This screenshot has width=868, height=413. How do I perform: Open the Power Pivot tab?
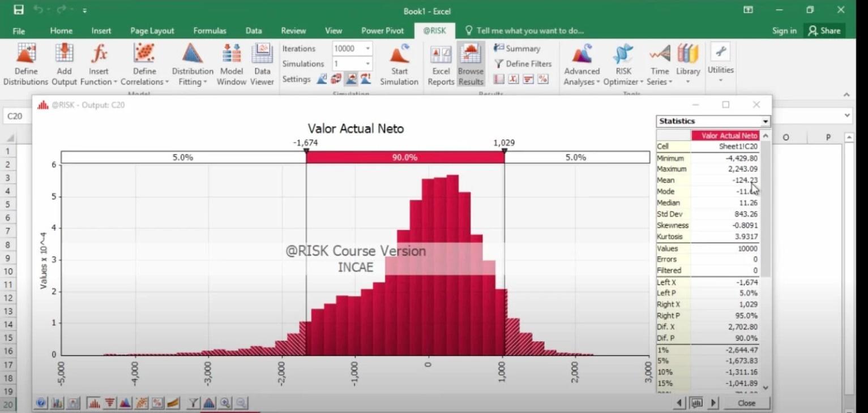[382, 31]
